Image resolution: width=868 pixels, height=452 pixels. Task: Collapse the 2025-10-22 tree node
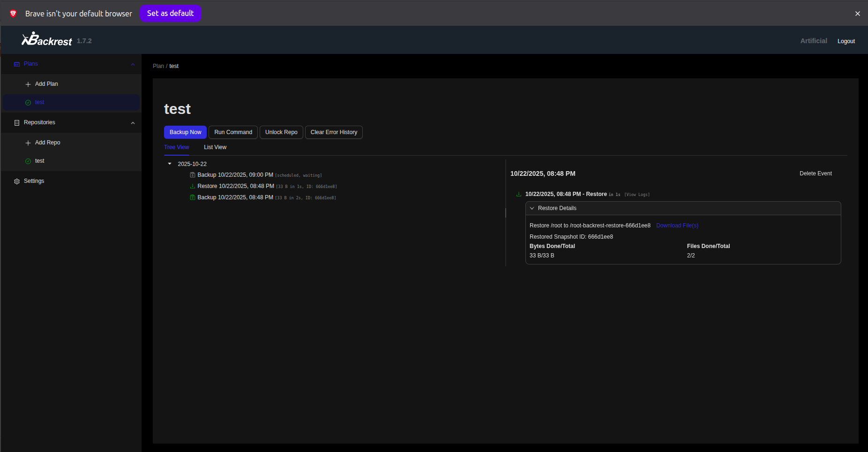170,164
